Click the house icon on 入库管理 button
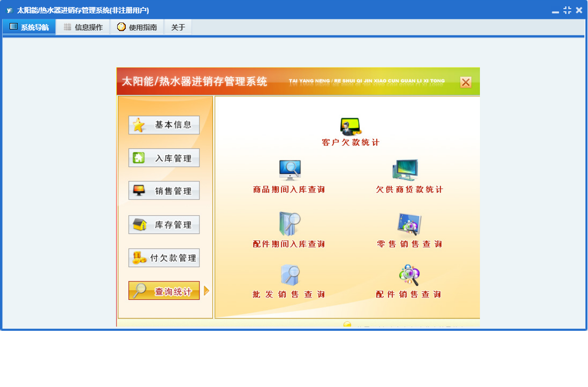 pos(138,157)
